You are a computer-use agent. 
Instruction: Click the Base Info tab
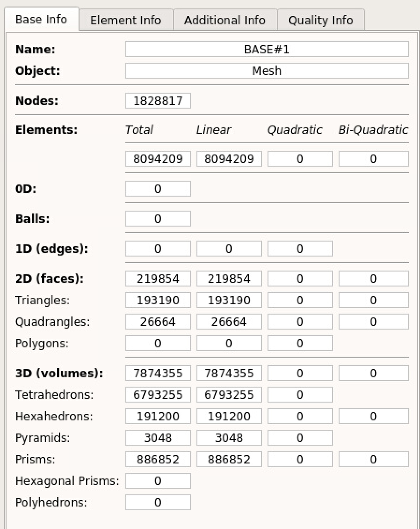(41, 20)
